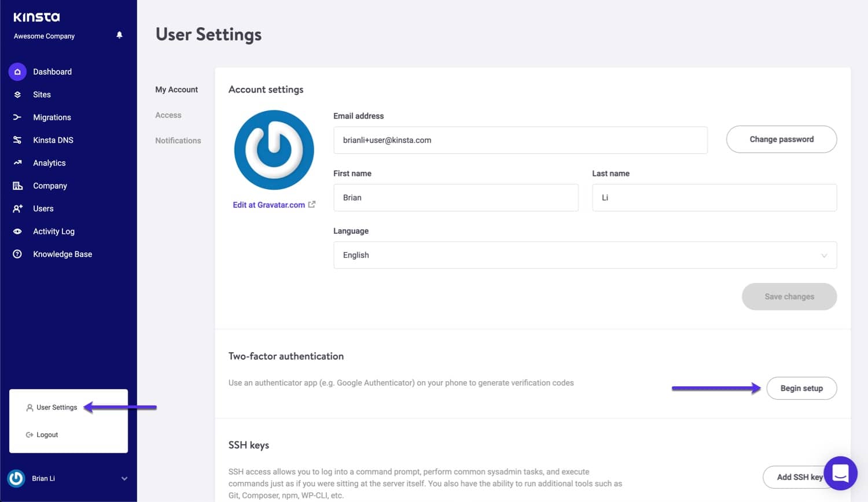Click Logout in the popup menu
868x502 pixels.
tap(47, 434)
